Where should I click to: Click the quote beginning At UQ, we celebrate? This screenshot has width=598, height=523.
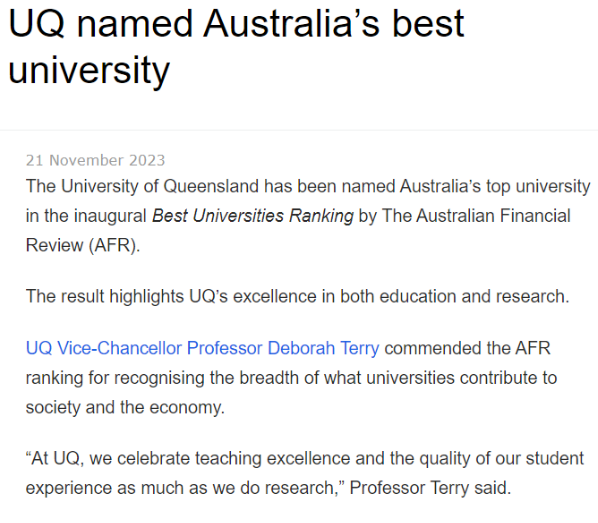click(x=305, y=459)
